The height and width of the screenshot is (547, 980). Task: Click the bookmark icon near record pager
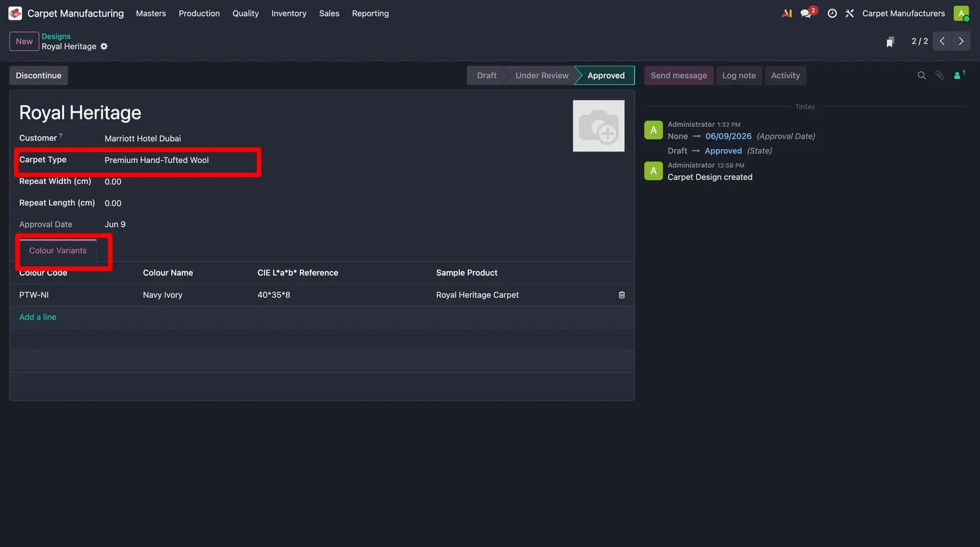[x=890, y=42]
